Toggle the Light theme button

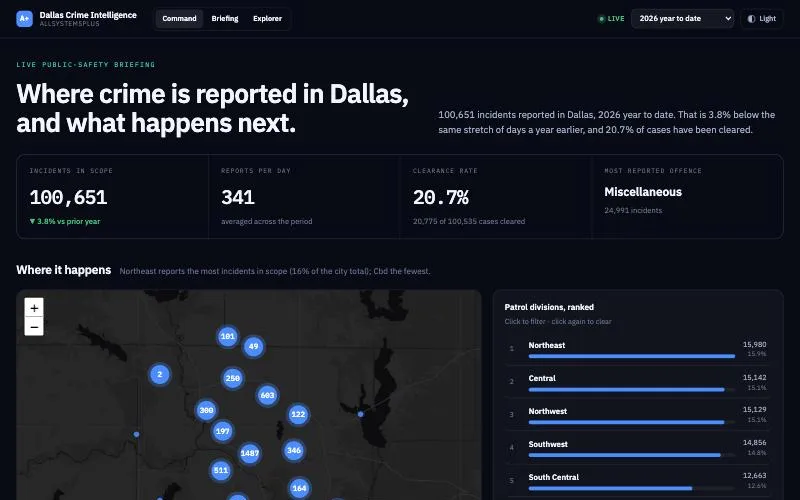click(762, 19)
